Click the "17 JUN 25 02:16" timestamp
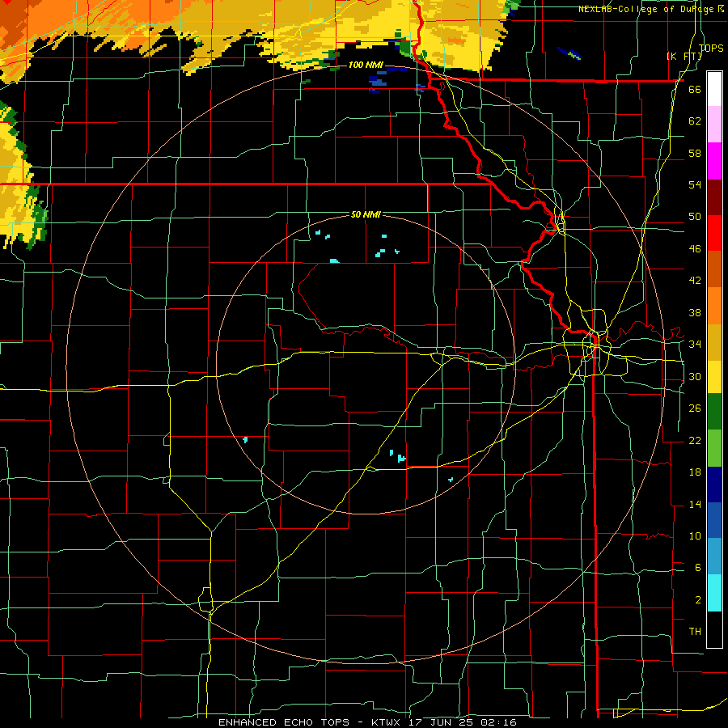728x728 pixels. (x=463, y=722)
